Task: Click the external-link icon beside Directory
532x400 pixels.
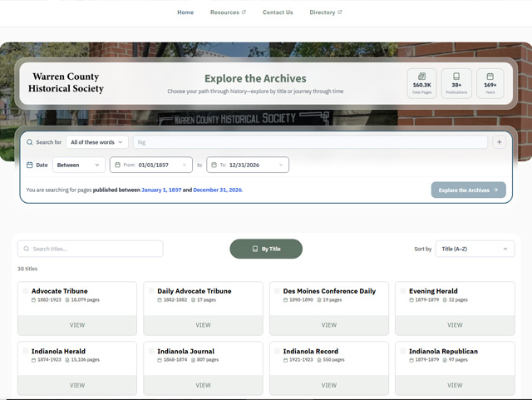Action: 340,12
